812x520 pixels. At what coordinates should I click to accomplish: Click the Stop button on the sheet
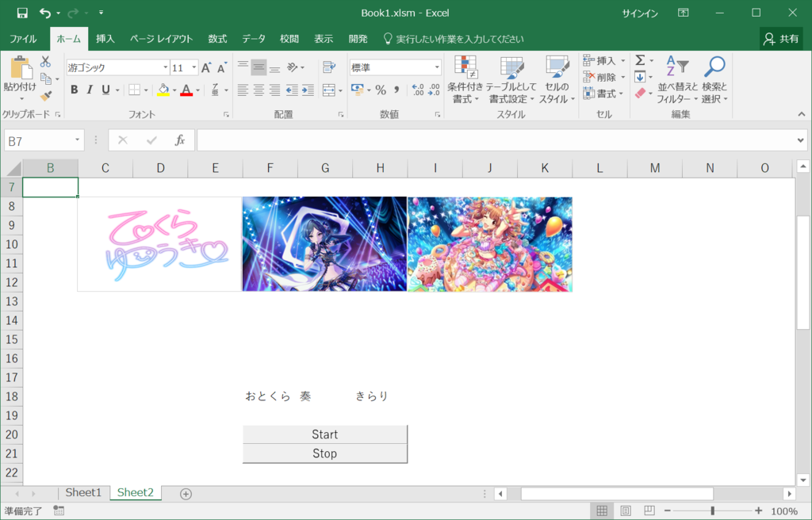point(324,453)
